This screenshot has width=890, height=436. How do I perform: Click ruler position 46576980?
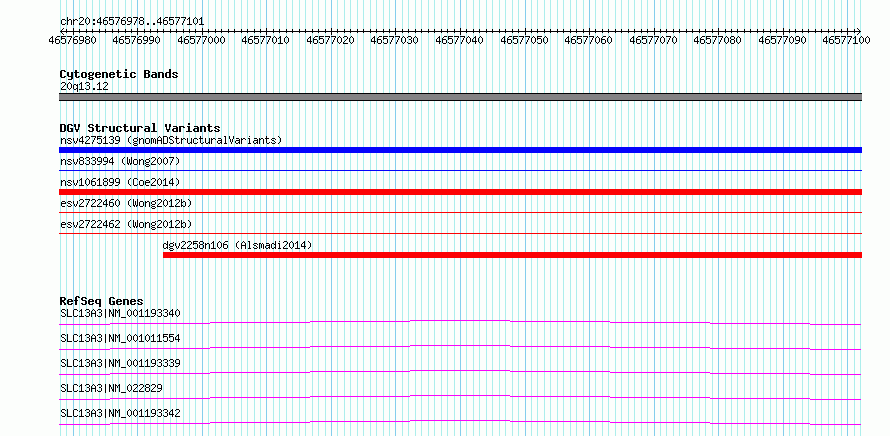[x=73, y=40]
